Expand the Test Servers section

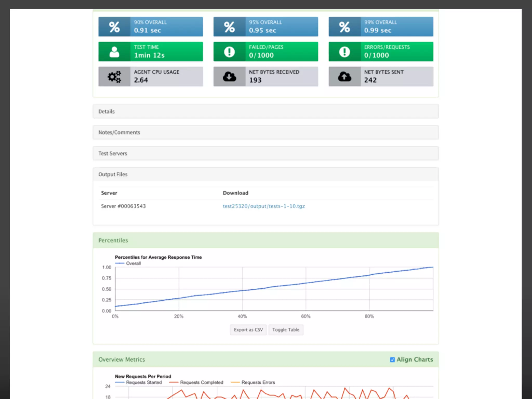point(113,154)
